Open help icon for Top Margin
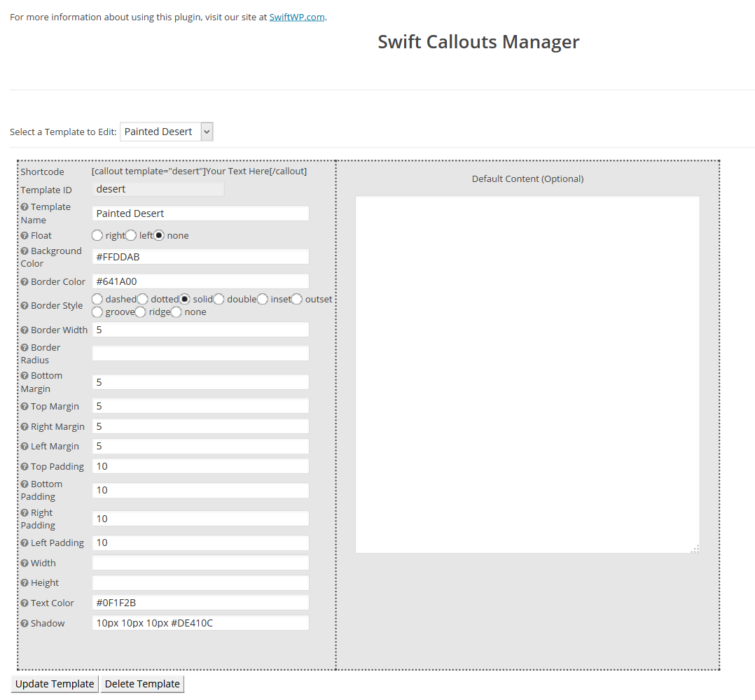This screenshot has width=755, height=700. (25, 407)
